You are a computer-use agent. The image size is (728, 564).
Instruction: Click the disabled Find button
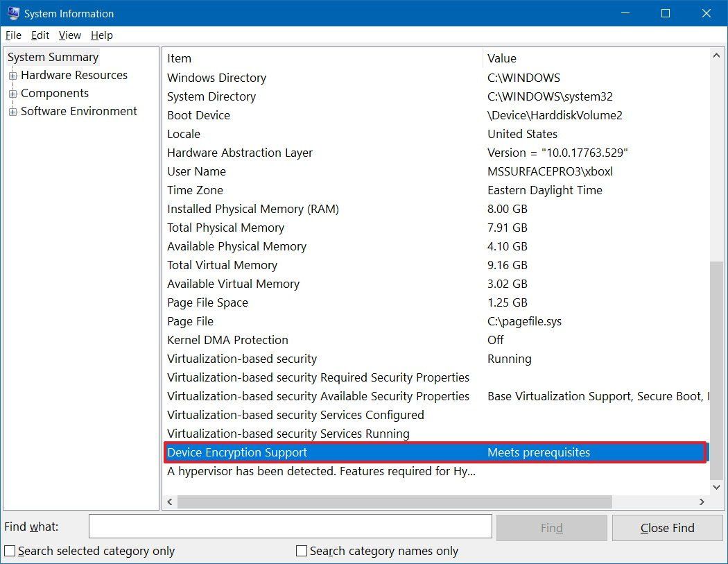pos(551,527)
